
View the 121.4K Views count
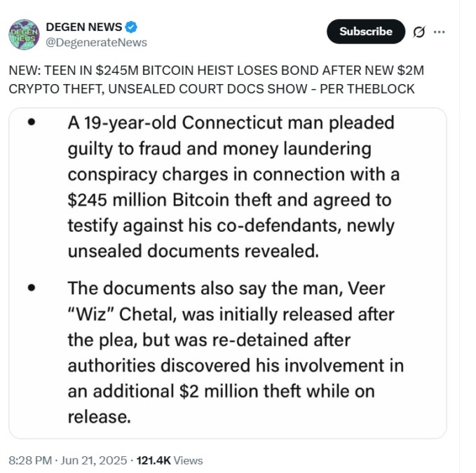tap(170, 460)
